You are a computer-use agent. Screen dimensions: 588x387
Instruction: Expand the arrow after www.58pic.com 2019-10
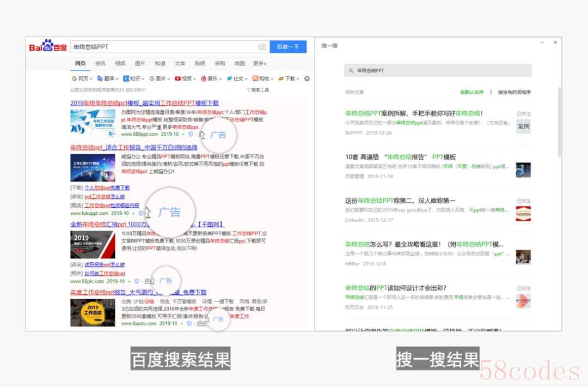pos(130,281)
